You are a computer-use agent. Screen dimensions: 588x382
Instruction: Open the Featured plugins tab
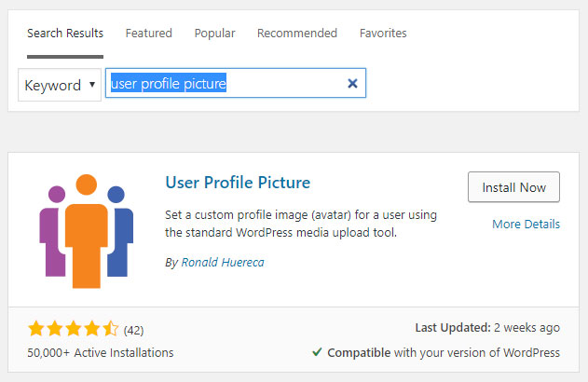(x=148, y=34)
